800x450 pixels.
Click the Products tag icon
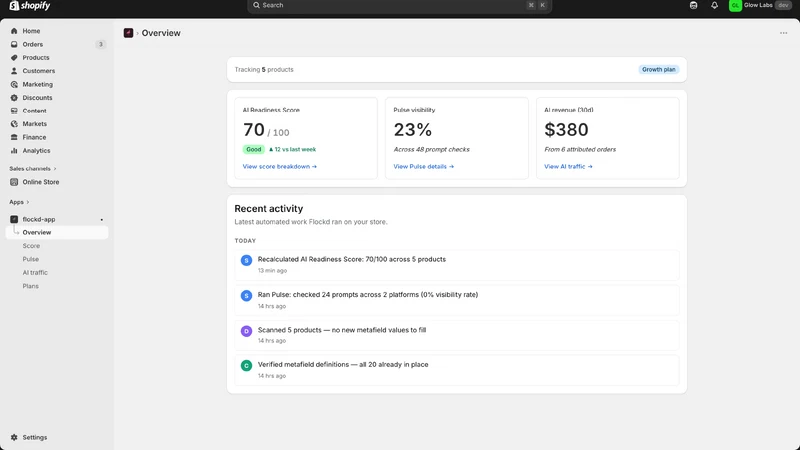[x=14, y=58]
